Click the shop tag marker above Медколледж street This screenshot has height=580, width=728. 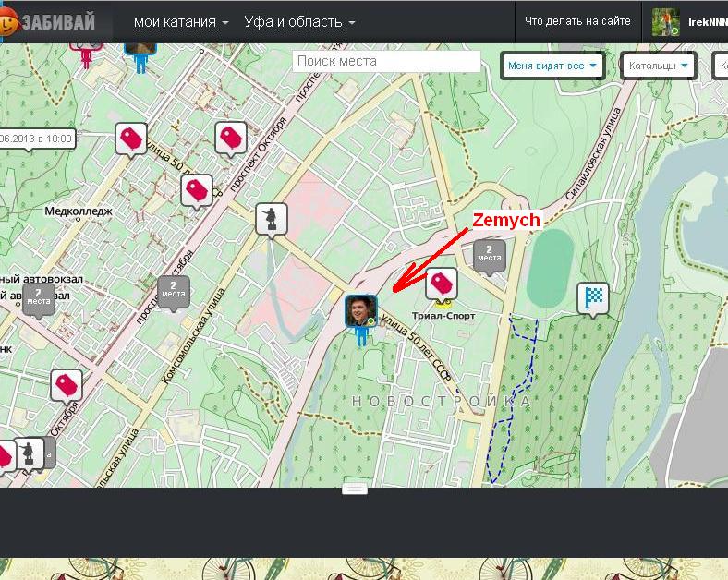(x=197, y=190)
